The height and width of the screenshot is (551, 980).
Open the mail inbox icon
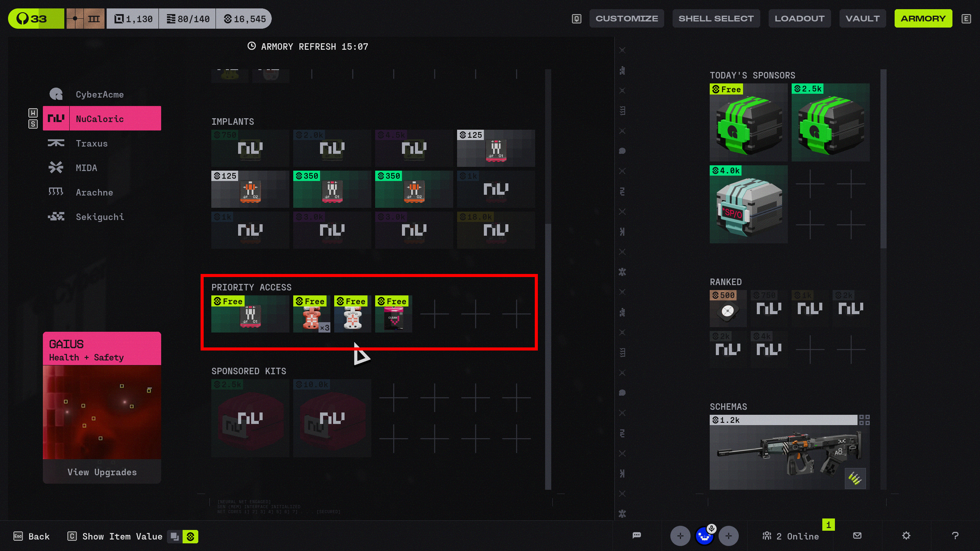pos(857,536)
